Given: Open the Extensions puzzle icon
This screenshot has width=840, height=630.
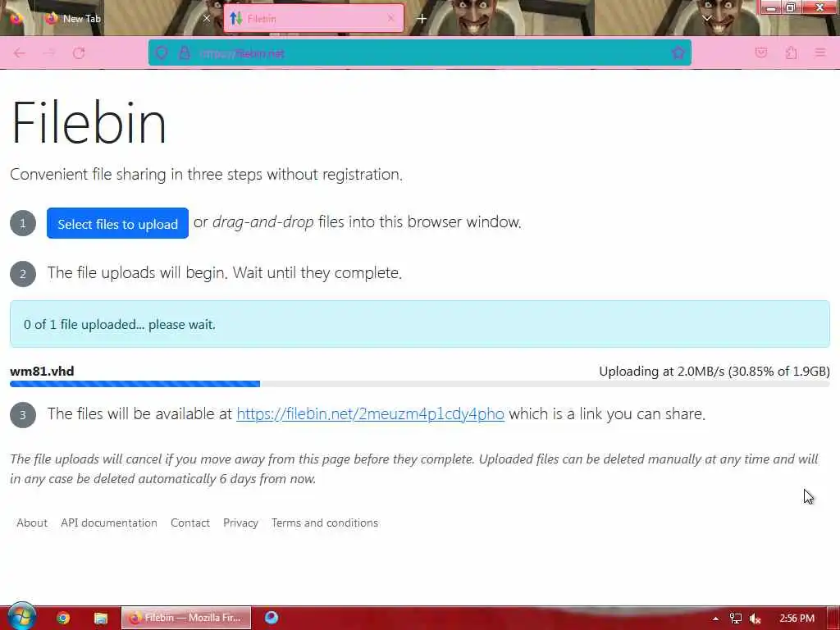Looking at the screenshot, I should [792, 52].
